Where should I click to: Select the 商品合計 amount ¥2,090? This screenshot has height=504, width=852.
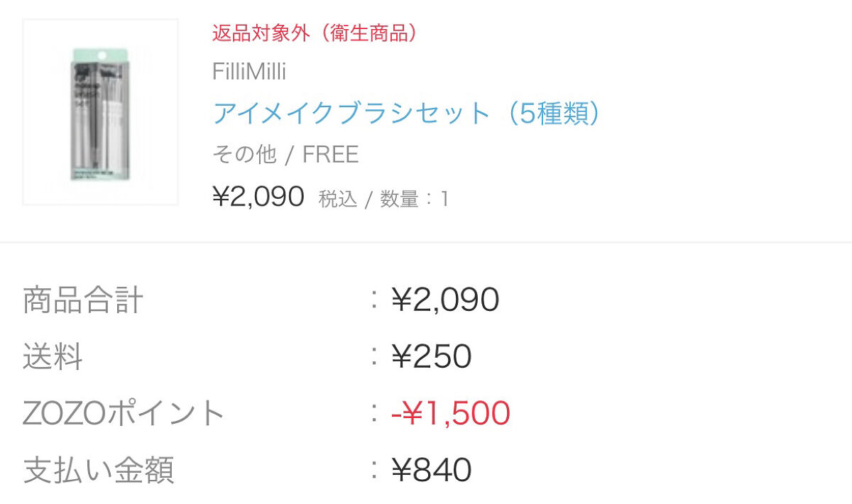[x=445, y=300]
